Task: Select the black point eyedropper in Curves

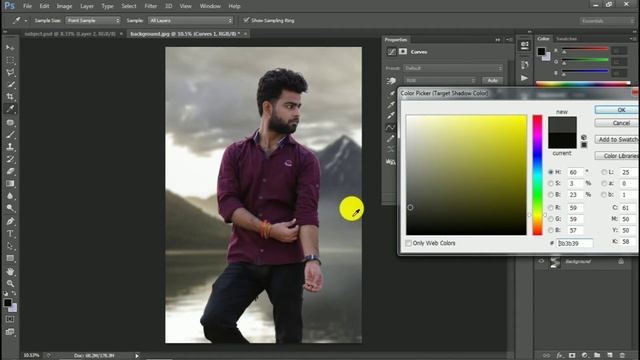Action: coord(391,93)
